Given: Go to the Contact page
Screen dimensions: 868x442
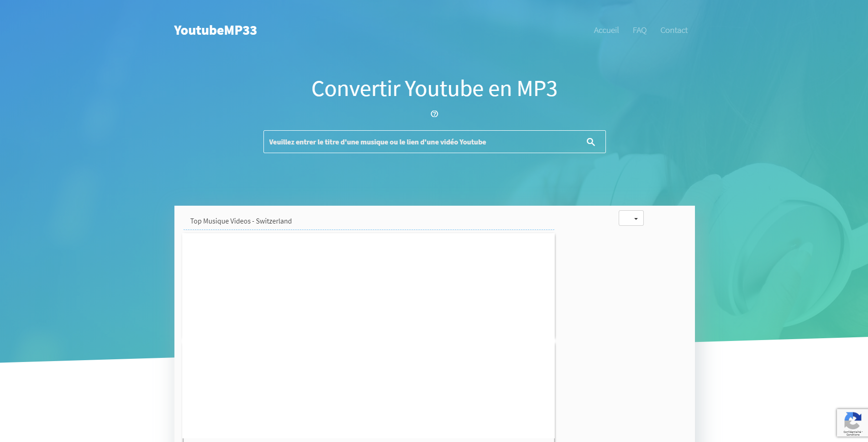Looking at the screenshot, I should coord(673,30).
